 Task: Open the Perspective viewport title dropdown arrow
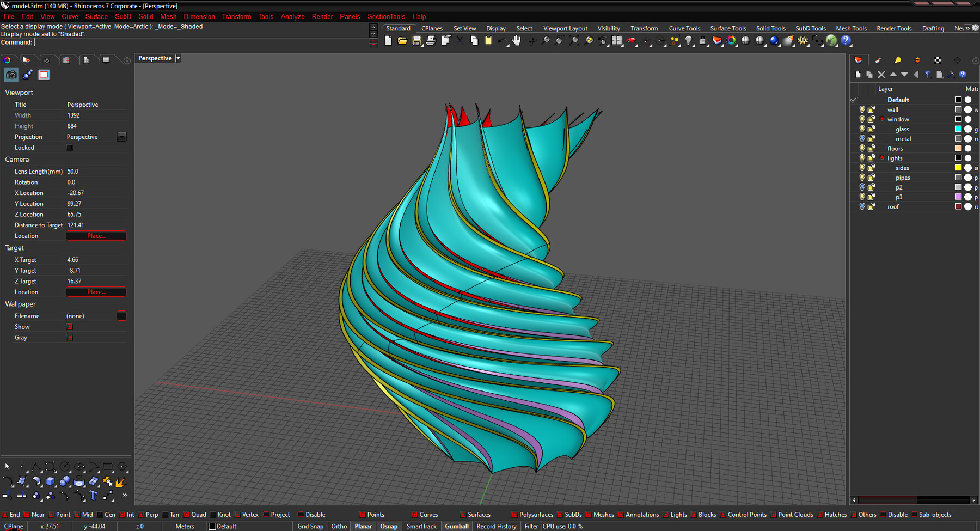pos(178,58)
